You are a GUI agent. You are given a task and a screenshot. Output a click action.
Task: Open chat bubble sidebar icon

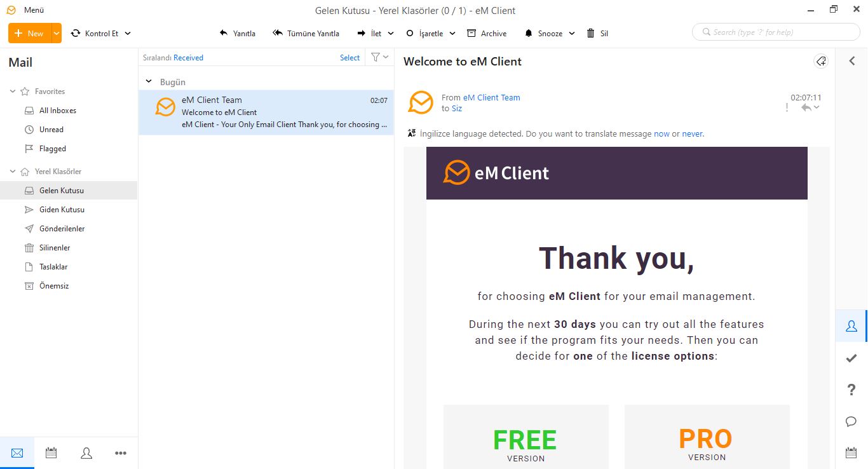point(851,421)
